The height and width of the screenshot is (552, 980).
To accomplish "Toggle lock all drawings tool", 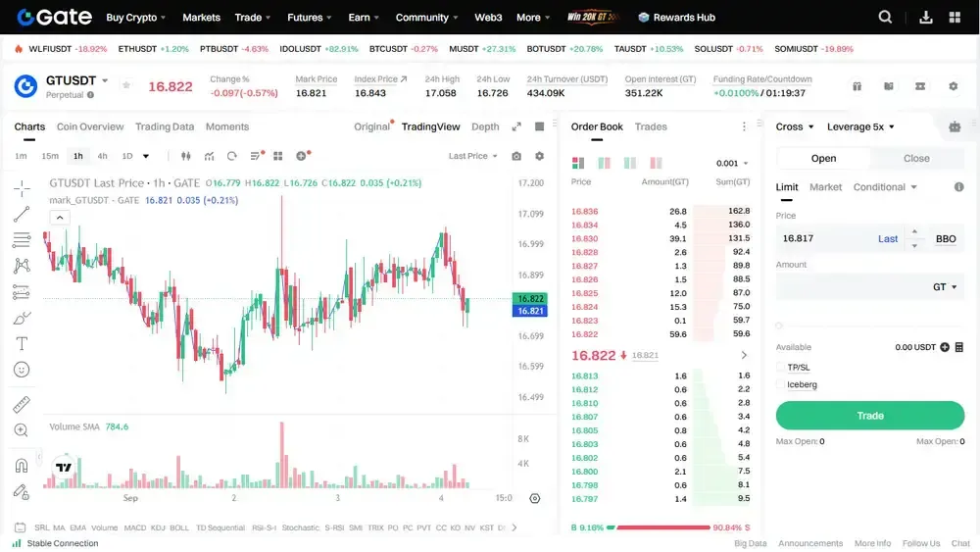I will coord(22,492).
